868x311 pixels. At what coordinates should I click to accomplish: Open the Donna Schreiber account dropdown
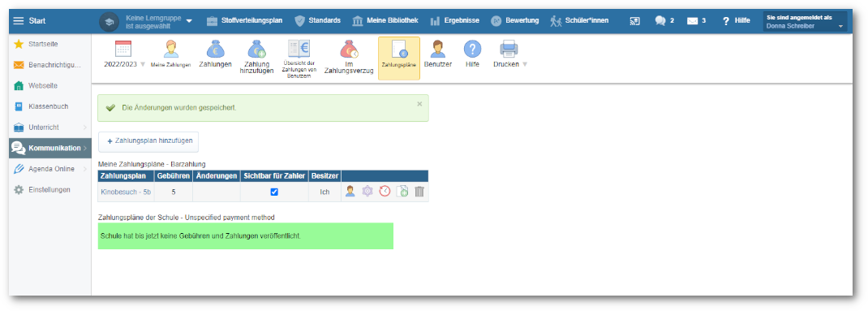pyautogui.click(x=806, y=22)
